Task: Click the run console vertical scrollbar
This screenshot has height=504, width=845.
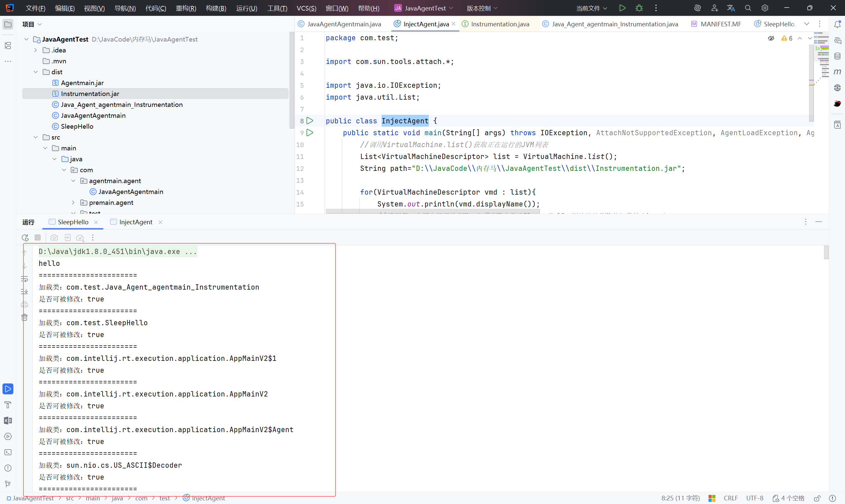Action: click(826, 252)
